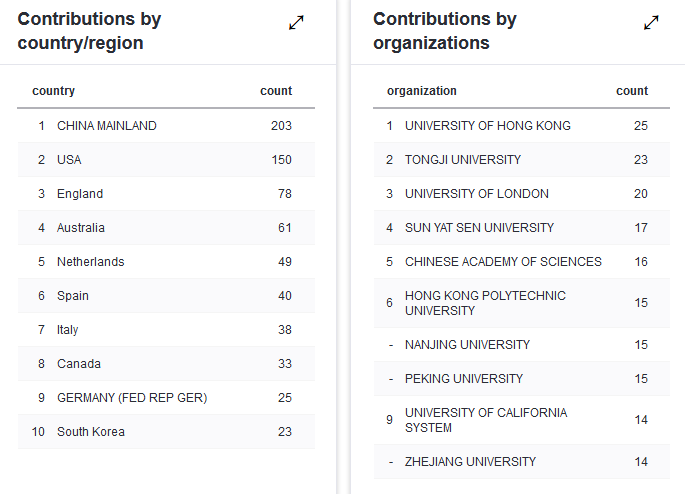This screenshot has height=494, width=685.
Task: Select the CHINA MAINLAND row
Action: click(x=107, y=126)
